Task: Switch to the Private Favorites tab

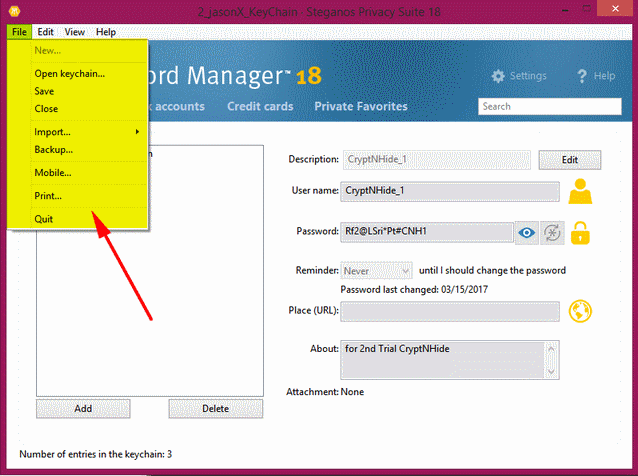Action: pyautogui.click(x=361, y=106)
